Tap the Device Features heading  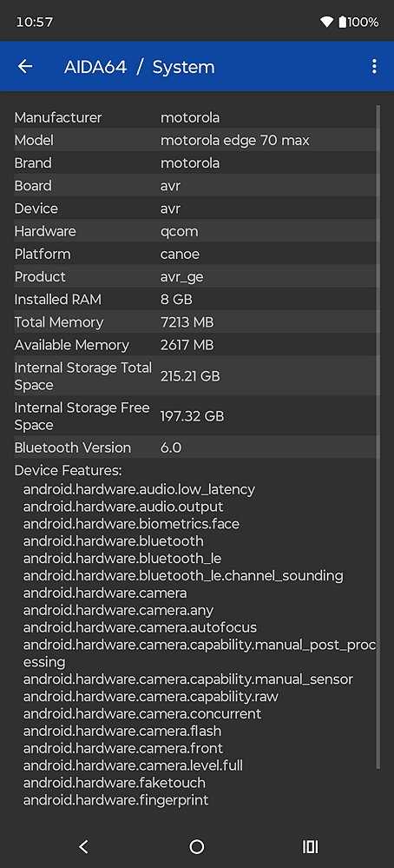[68, 471]
